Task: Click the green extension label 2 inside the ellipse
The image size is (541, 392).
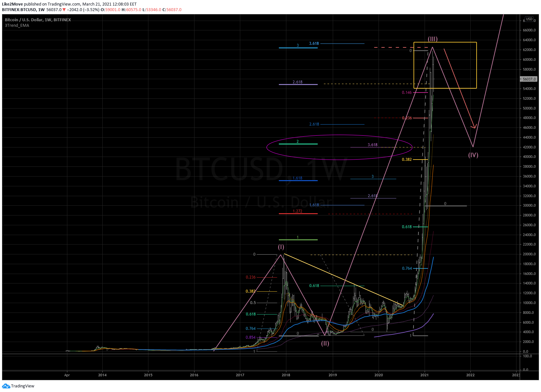Action: tap(297, 142)
